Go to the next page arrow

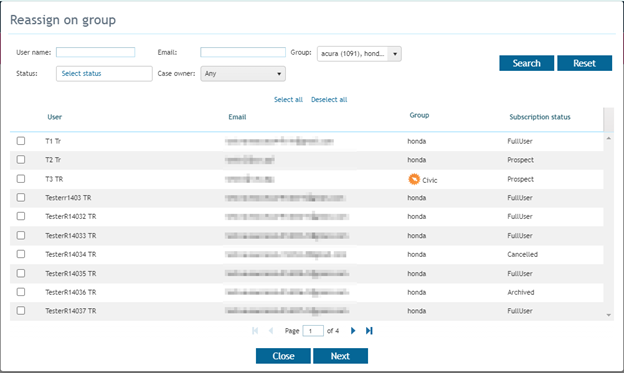[353, 331]
